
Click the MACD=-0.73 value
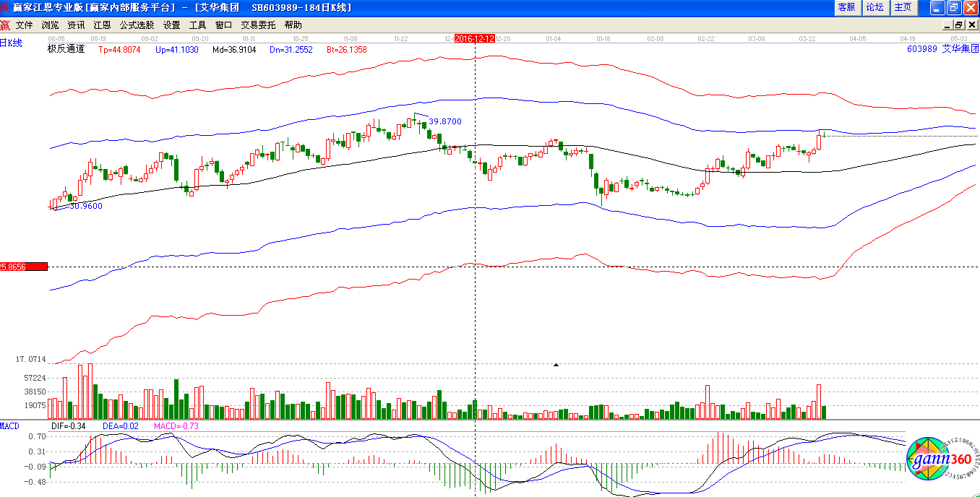point(176,426)
